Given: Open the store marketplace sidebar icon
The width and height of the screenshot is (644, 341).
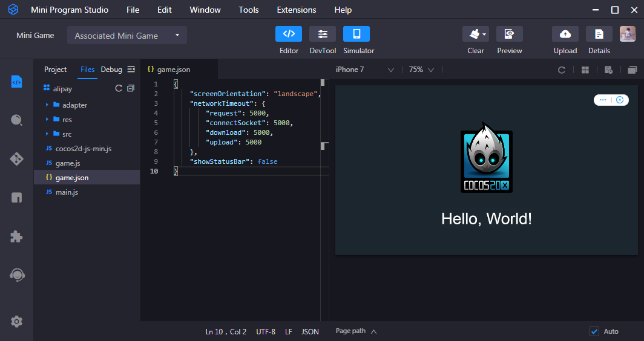Looking at the screenshot, I should click(x=16, y=197).
